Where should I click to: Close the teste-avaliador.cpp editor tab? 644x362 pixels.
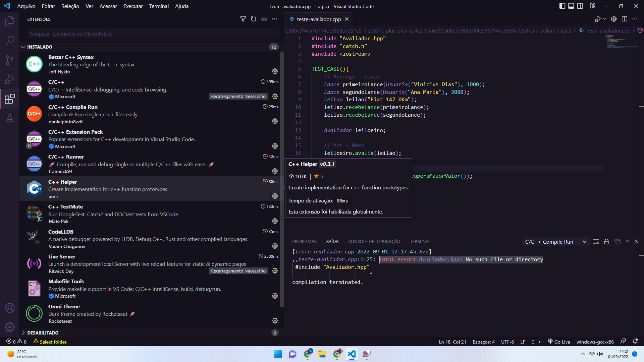[x=347, y=19]
